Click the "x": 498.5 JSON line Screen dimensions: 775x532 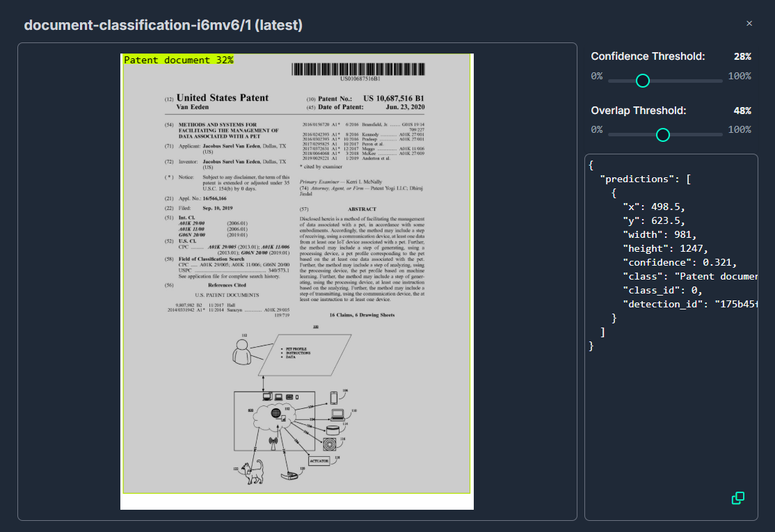tap(653, 207)
